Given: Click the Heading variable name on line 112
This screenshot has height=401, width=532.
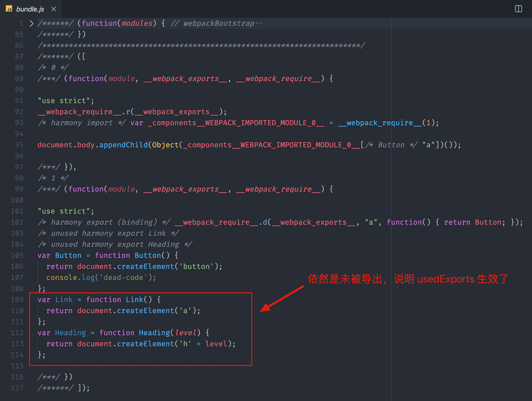Looking at the screenshot, I should (71, 333).
